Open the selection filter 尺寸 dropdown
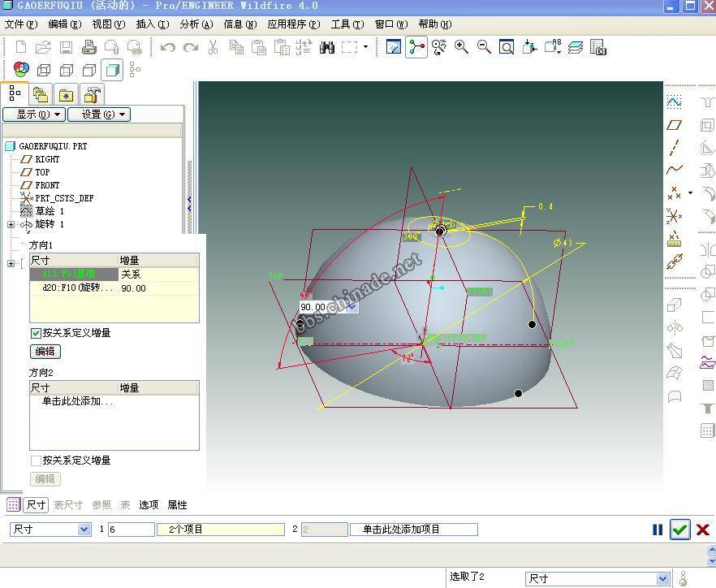The width and height of the screenshot is (716, 588). pyautogui.click(x=662, y=579)
